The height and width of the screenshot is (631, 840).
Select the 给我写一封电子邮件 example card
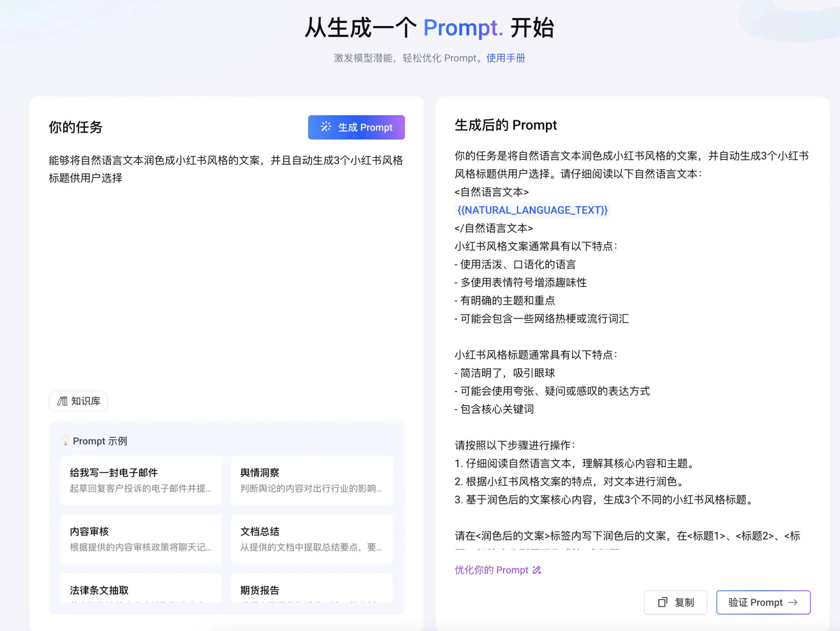coord(141,480)
